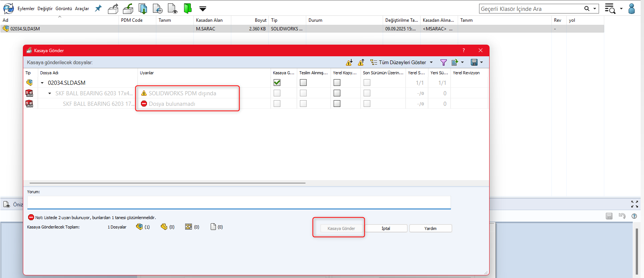Click the get latest version icon
The height and width of the screenshot is (278, 644).
pyautogui.click(x=143, y=8)
